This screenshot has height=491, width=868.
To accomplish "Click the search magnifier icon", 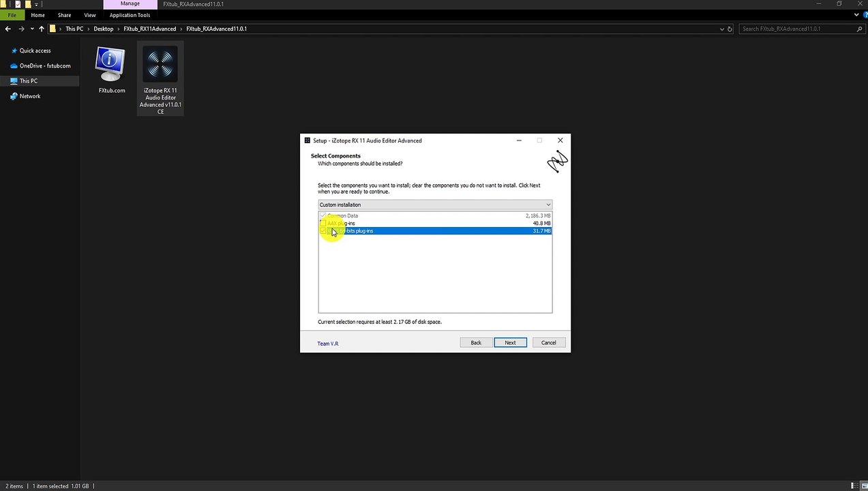I will [859, 29].
